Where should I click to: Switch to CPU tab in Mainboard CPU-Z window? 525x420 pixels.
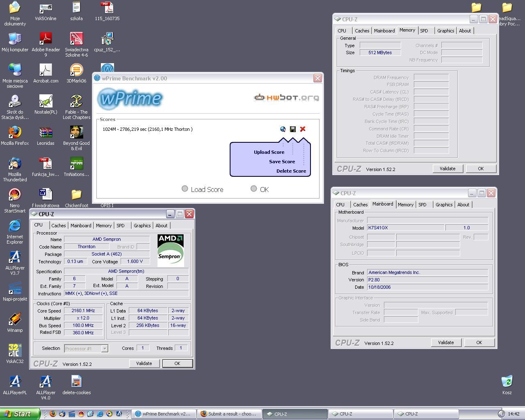coord(340,205)
